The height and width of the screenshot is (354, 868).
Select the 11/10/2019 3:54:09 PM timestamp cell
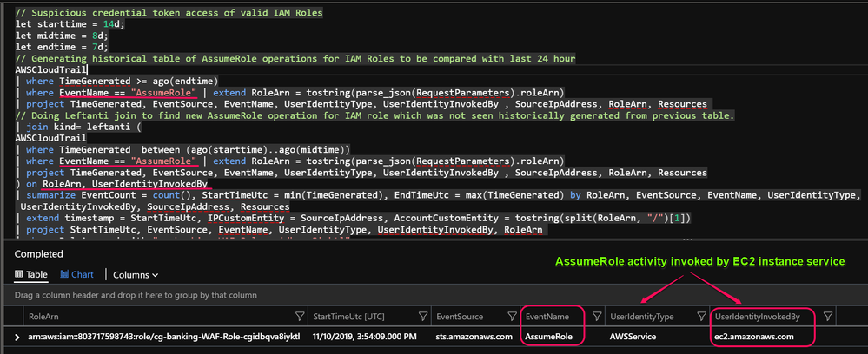tap(364, 337)
